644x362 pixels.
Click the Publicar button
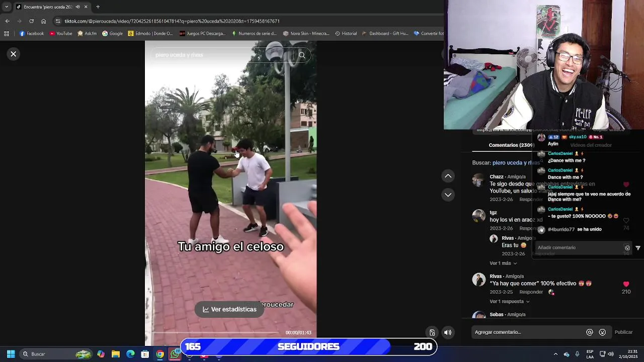[x=623, y=332]
